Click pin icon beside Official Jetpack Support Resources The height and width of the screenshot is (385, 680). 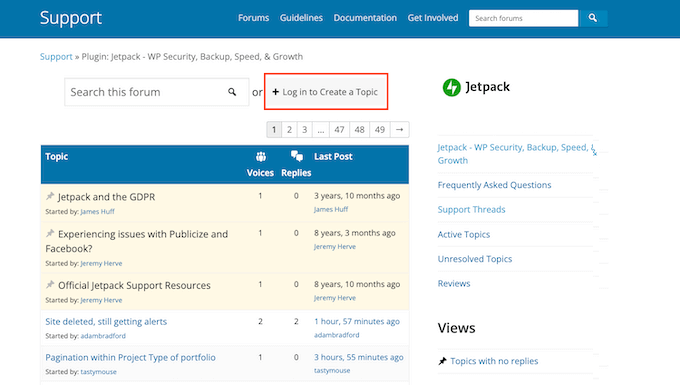(x=50, y=284)
